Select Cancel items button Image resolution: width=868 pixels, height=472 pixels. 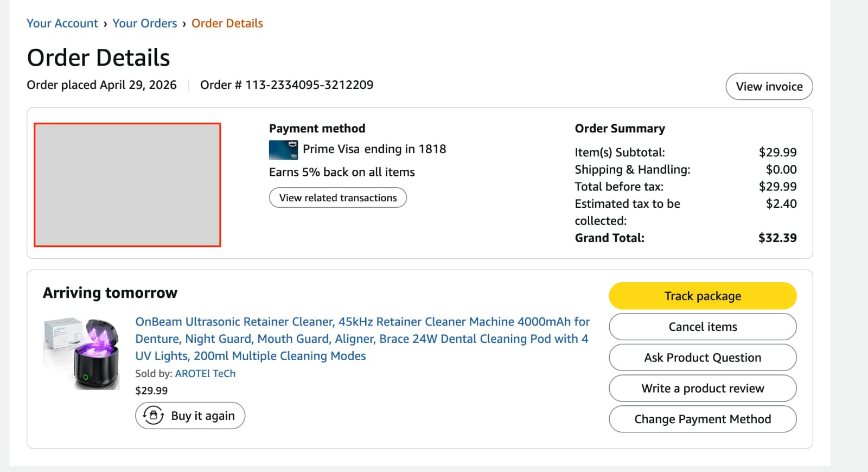pyautogui.click(x=703, y=327)
